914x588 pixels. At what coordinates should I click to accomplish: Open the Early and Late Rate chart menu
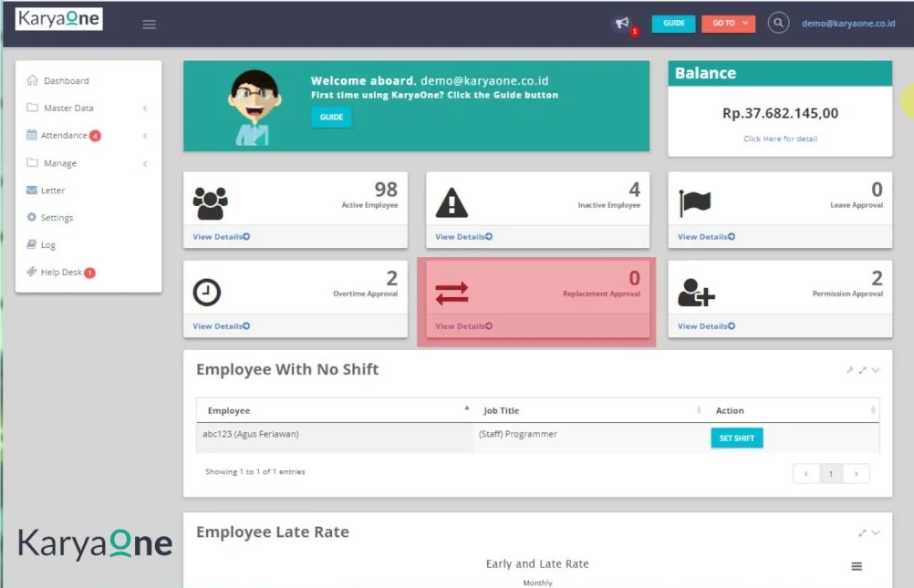pyautogui.click(x=857, y=566)
